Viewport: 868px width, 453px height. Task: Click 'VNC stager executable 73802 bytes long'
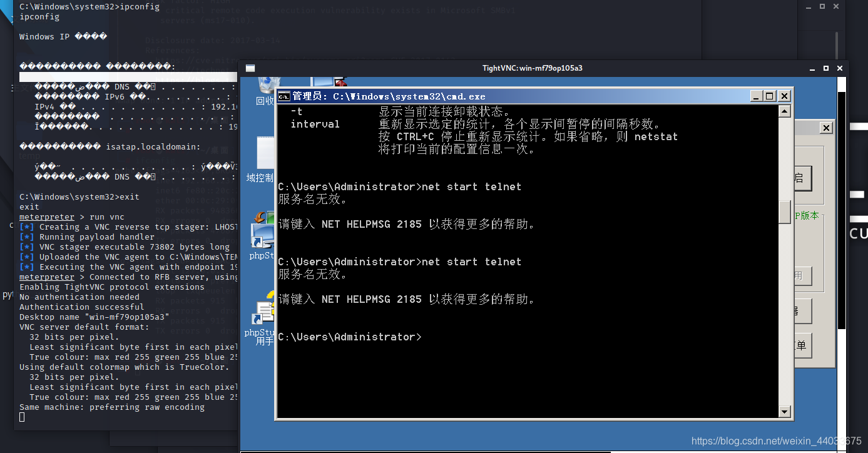125,247
